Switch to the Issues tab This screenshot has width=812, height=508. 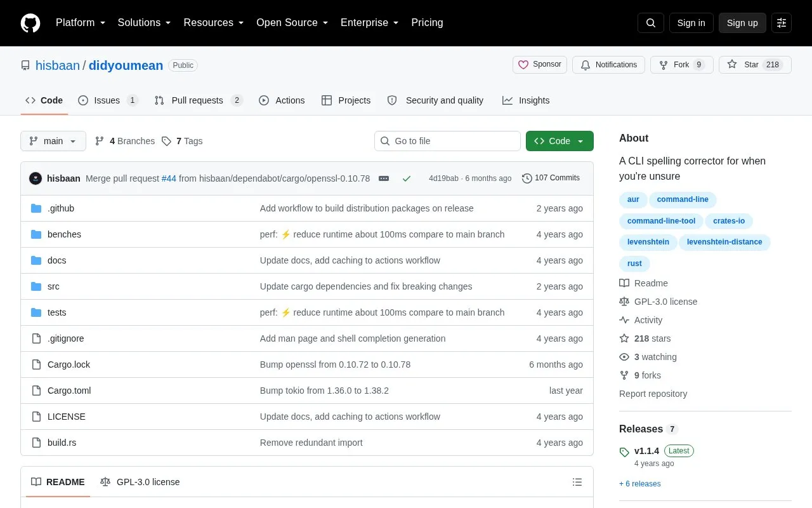(x=108, y=100)
